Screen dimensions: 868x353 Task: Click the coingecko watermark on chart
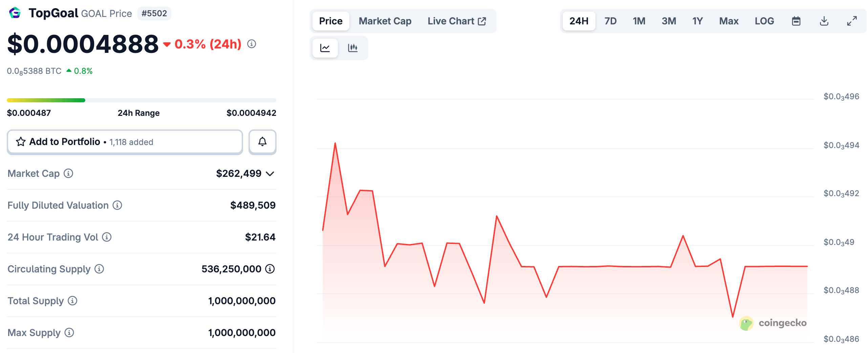[773, 323]
